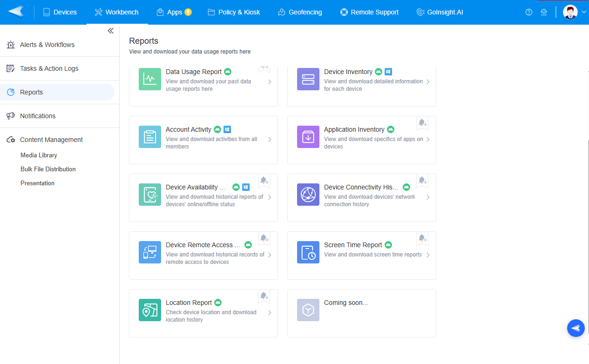Click the upgrade badge beside Apps tab
The image size is (589, 364).
(188, 12)
